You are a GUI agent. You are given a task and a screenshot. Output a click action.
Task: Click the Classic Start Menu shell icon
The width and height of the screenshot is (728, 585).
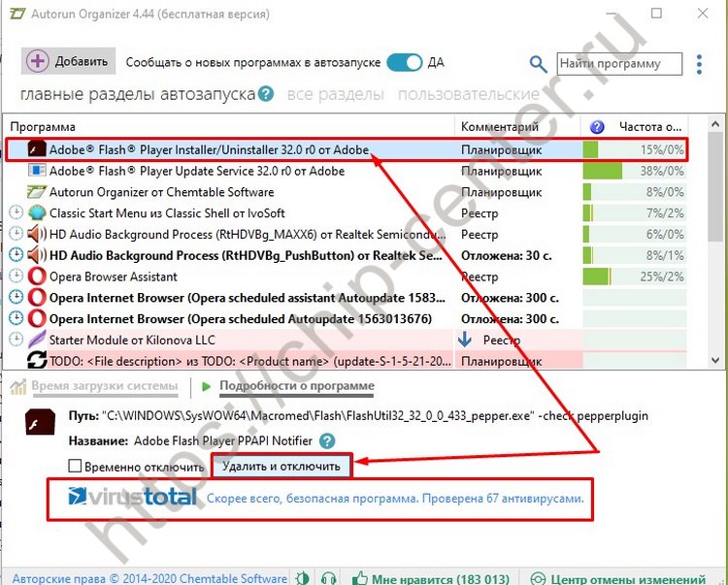[37, 212]
